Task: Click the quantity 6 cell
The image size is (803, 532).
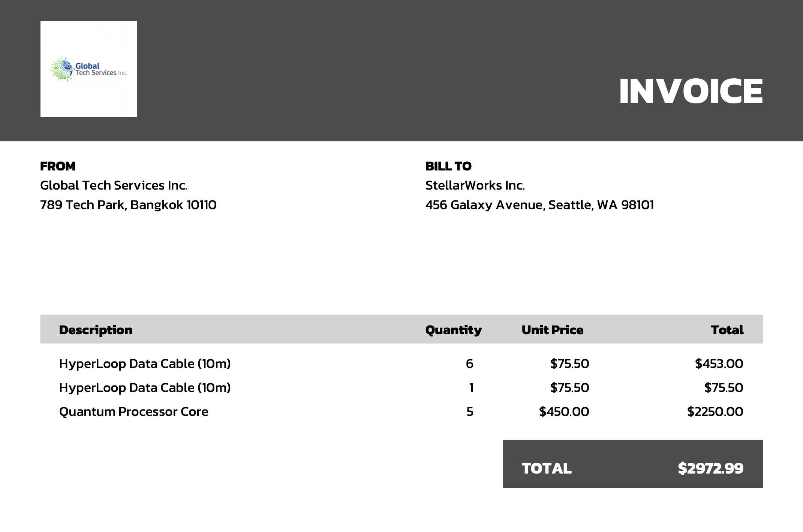Action: pos(469,363)
